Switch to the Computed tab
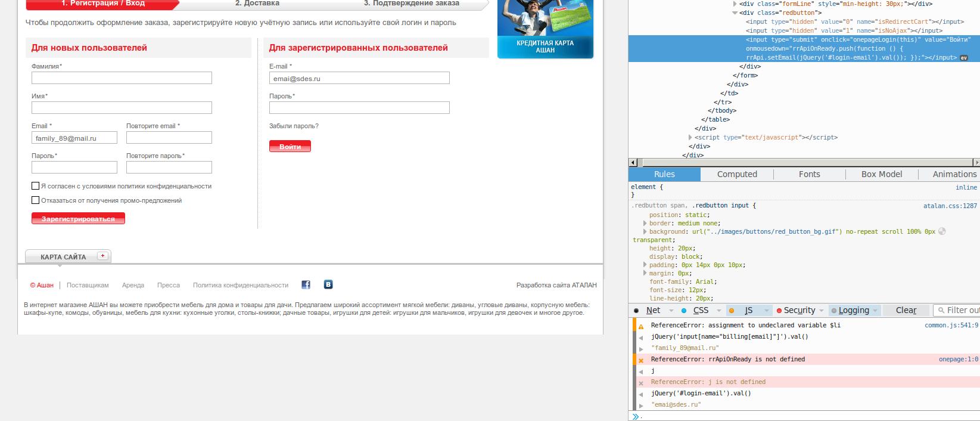Screen dimensions: 980x421 (737, 174)
